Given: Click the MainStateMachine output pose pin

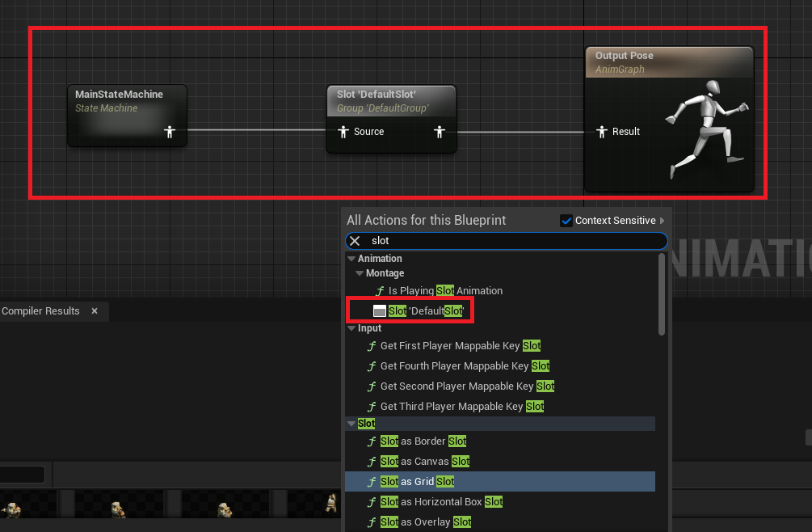Looking at the screenshot, I should [x=170, y=132].
